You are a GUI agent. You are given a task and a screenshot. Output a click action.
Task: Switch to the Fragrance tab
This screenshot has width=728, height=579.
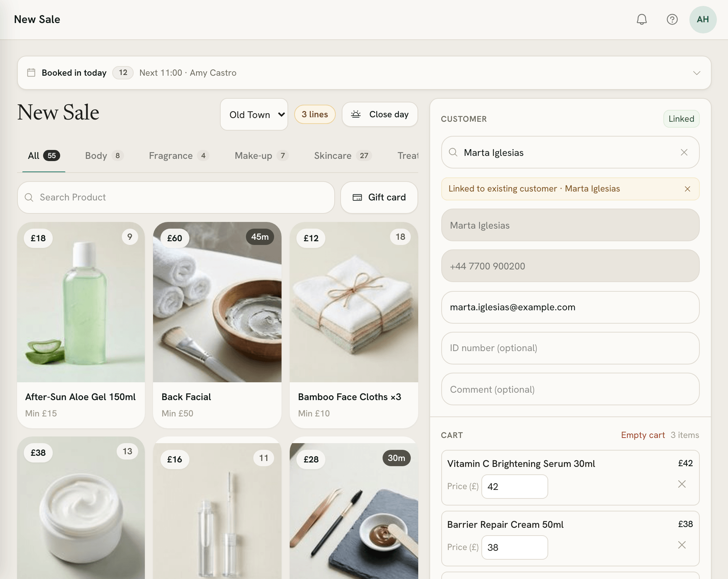click(179, 156)
